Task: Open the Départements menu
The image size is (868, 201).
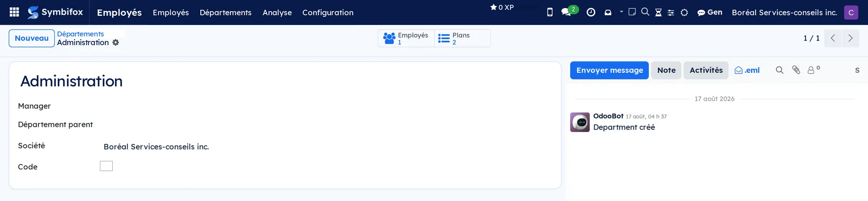Action: [226, 12]
